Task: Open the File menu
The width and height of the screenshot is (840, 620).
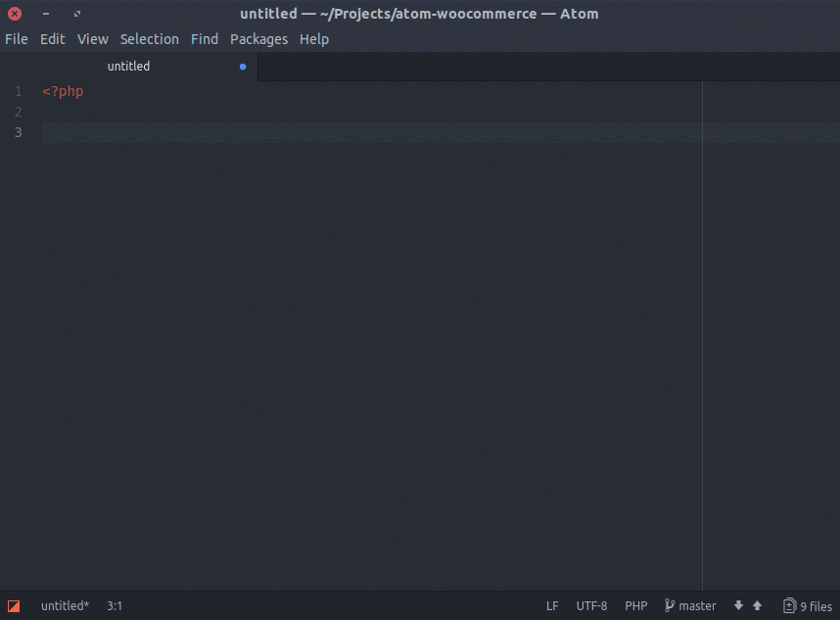Action: [17, 39]
